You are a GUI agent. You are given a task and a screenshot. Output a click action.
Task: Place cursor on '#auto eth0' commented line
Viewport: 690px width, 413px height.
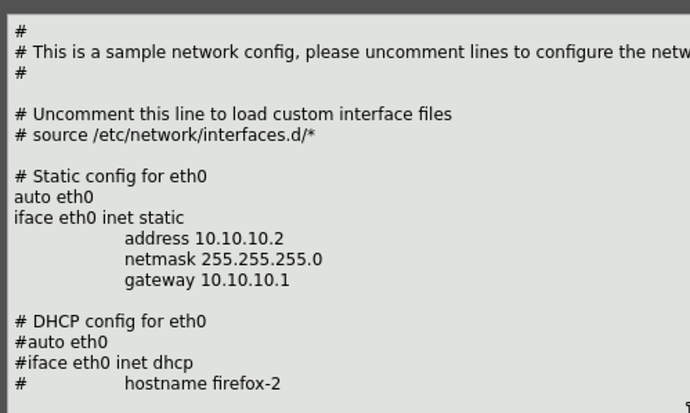point(61,343)
